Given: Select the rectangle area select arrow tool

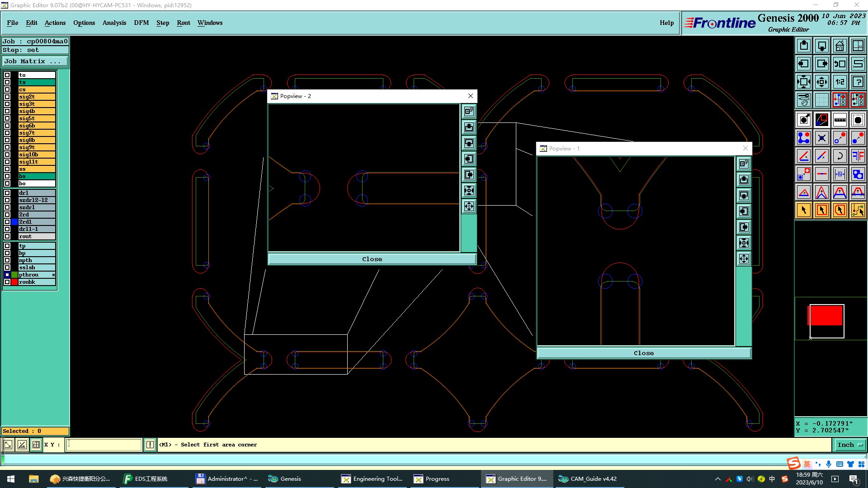Looking at the screenshot, I should [x=821, y=210].
